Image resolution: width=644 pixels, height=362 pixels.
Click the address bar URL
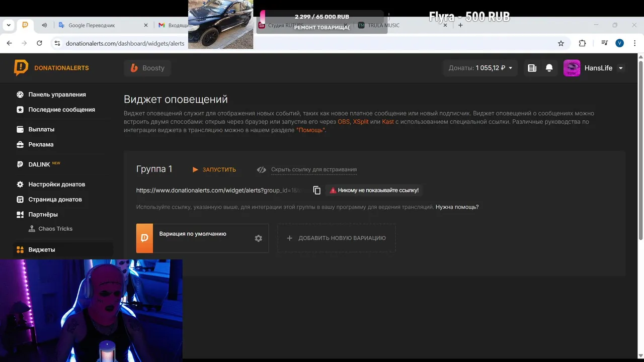[125, 43]
